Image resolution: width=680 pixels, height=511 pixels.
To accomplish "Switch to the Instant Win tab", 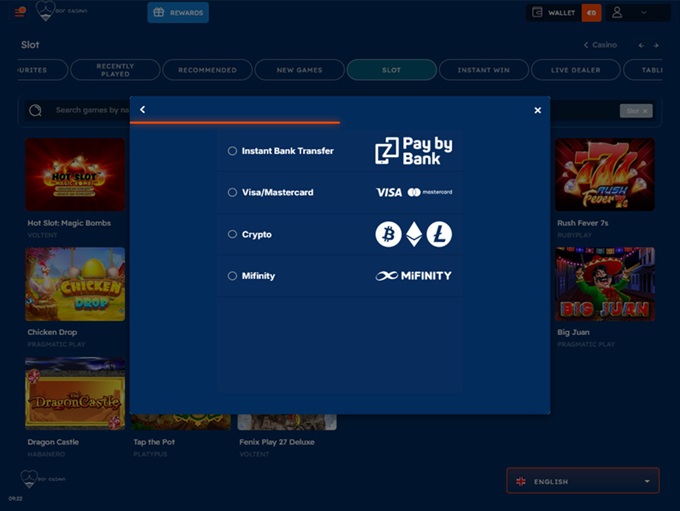I will pyautogui.click(x=484, y=70).
